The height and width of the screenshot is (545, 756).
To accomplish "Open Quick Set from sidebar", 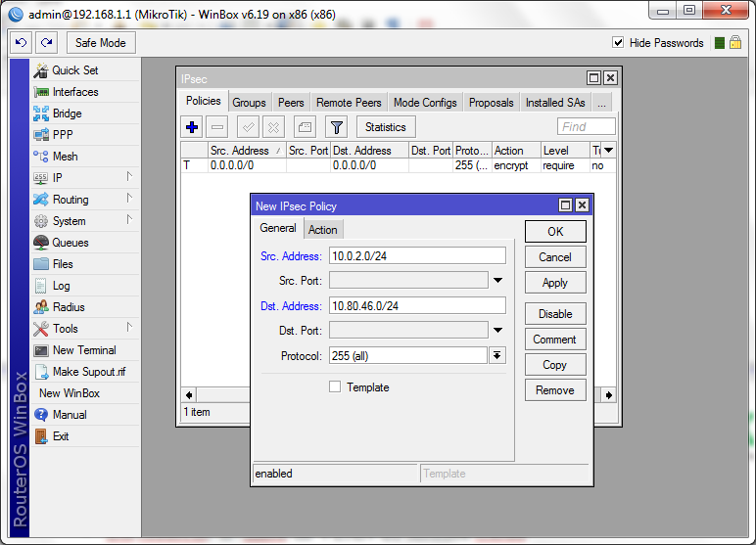I will (x=85, y=70).
